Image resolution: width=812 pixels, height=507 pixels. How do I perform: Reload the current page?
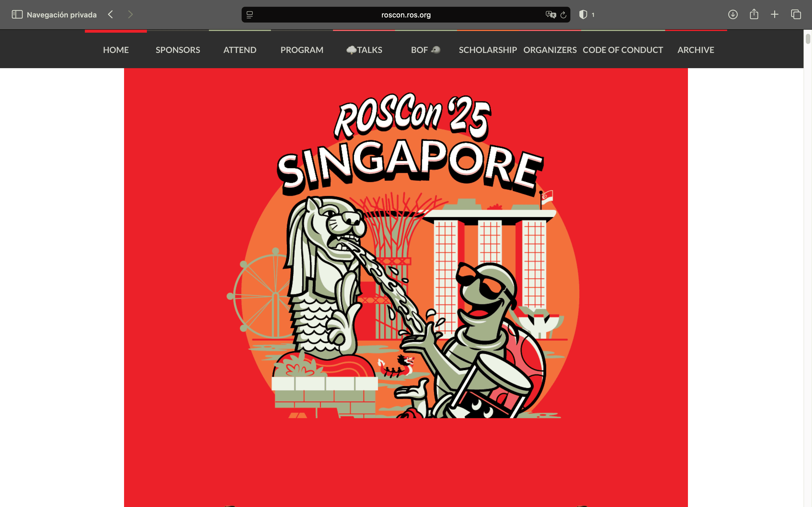click(563, 15)
